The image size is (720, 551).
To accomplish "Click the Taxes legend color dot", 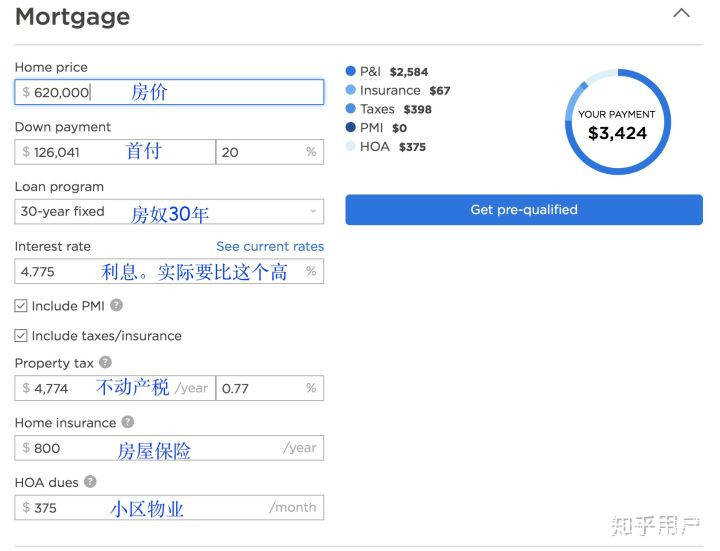I will click(x=350, y=108).
